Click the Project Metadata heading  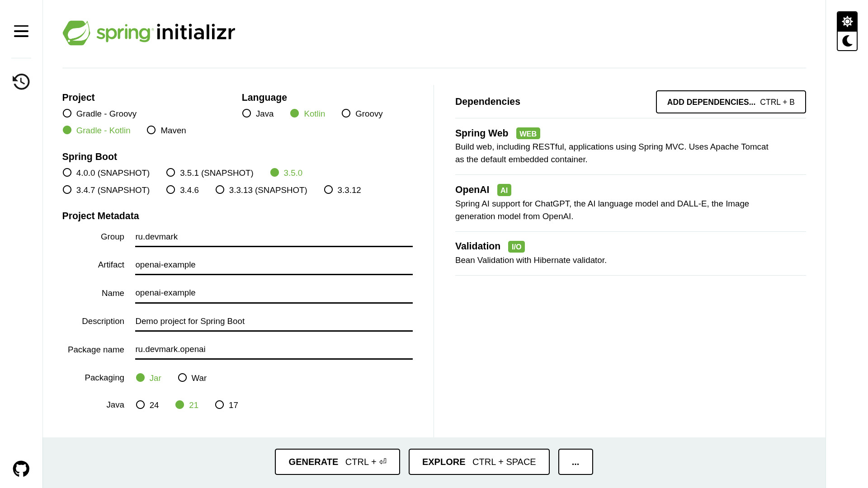click(100, 216)
